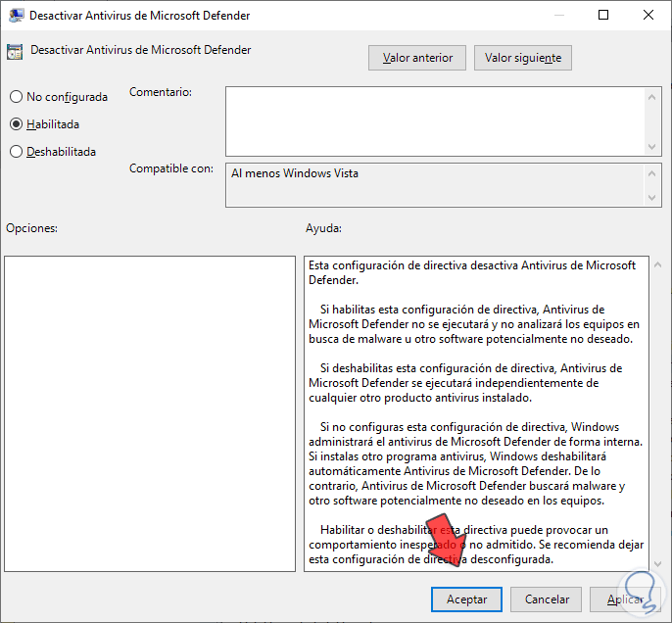Maximize the dialog window
672x623 pixels.
tap(603, 16)
